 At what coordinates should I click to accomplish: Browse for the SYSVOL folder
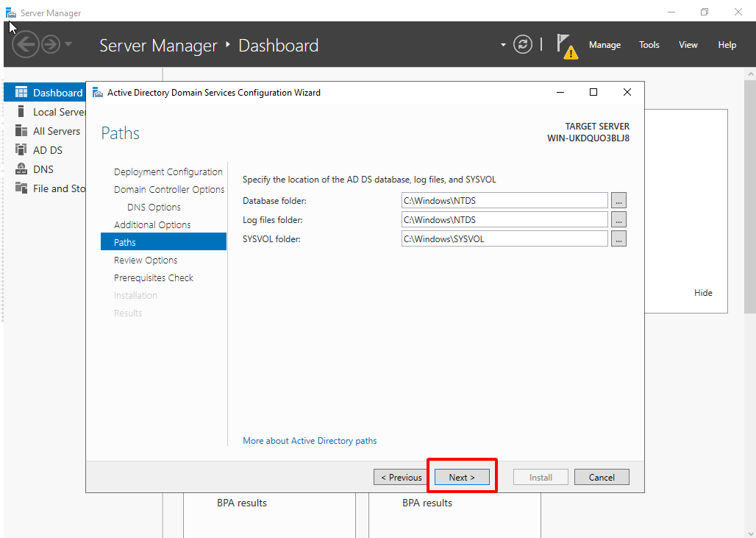[x=618, y=238]
